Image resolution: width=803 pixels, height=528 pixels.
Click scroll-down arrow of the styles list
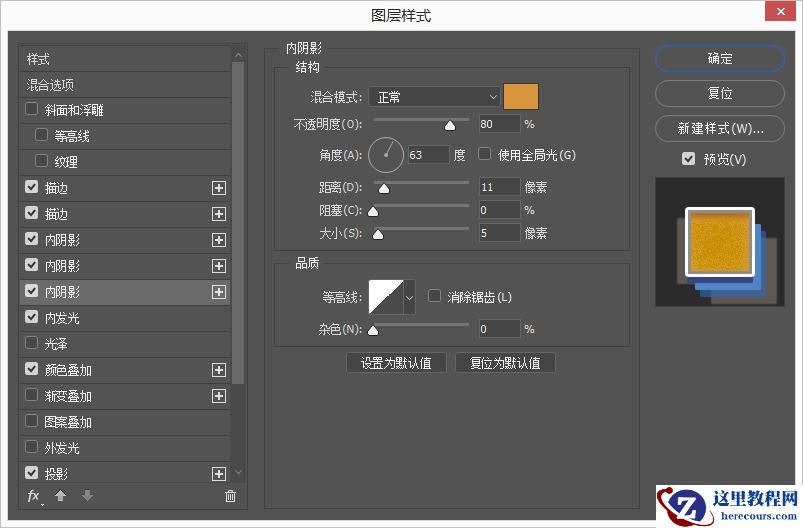238,472
